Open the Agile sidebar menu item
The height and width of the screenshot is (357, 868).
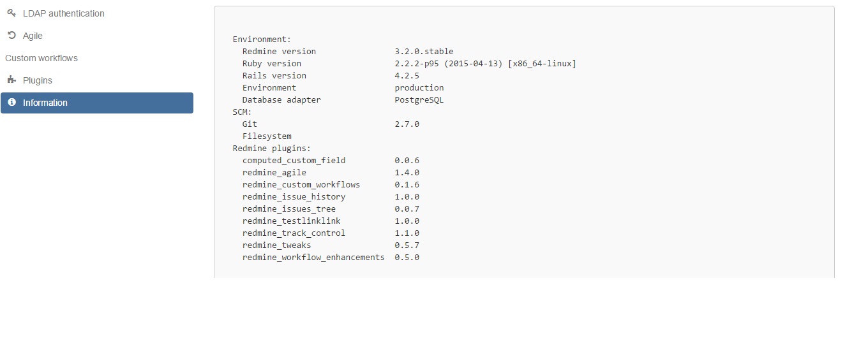click(33, 36)
